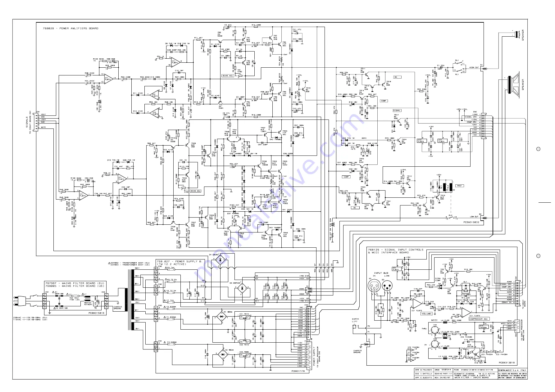Click the 'CHASSIS GROUND' label by mains filter
The image size is (555, 392).
[117, 308]
